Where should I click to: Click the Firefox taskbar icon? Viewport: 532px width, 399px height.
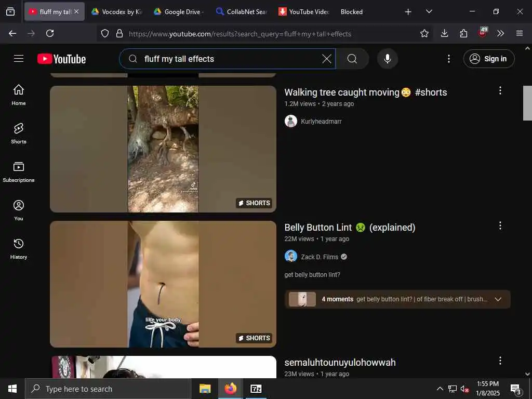230,389
